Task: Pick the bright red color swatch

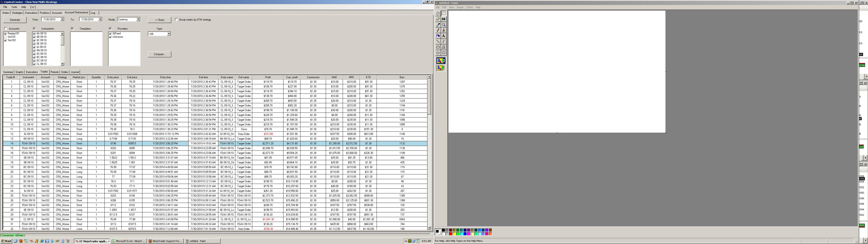Action: tap(451, 234)
